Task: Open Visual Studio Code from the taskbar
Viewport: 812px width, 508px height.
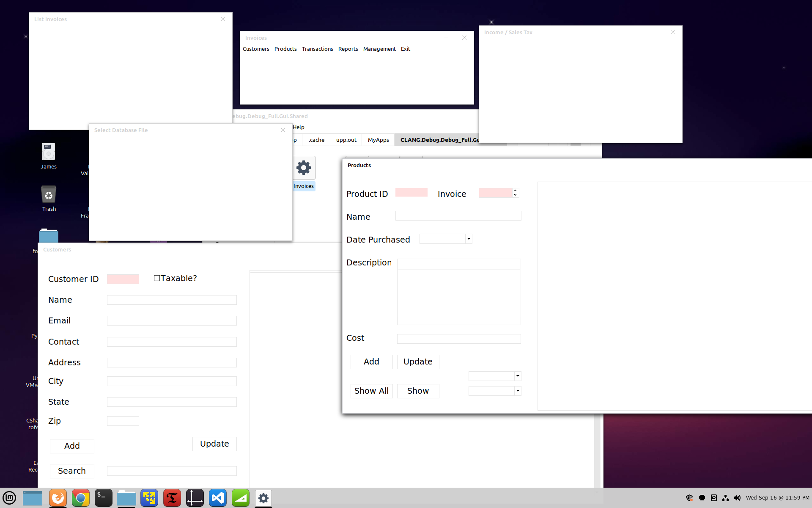Action: point(218,498)
